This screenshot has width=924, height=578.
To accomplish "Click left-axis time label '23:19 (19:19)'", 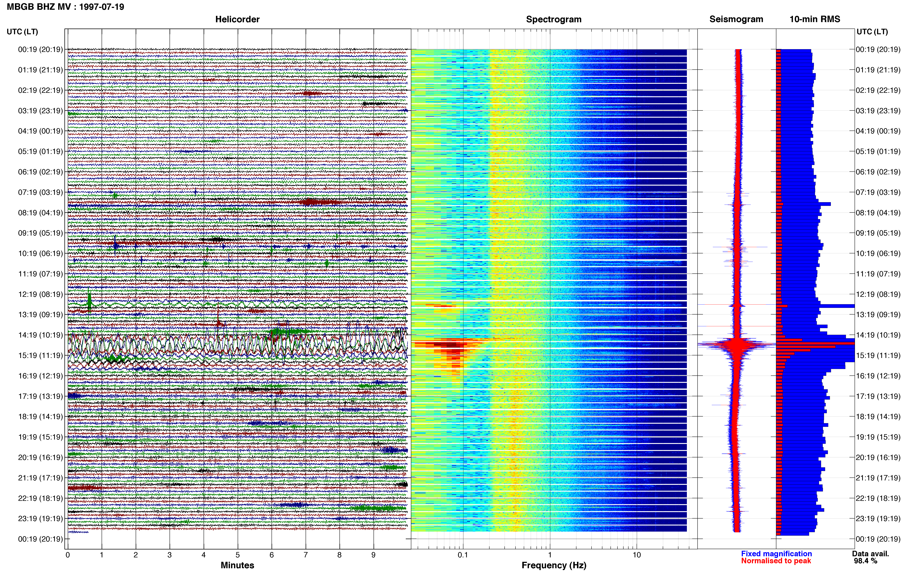I will (41, 518).
